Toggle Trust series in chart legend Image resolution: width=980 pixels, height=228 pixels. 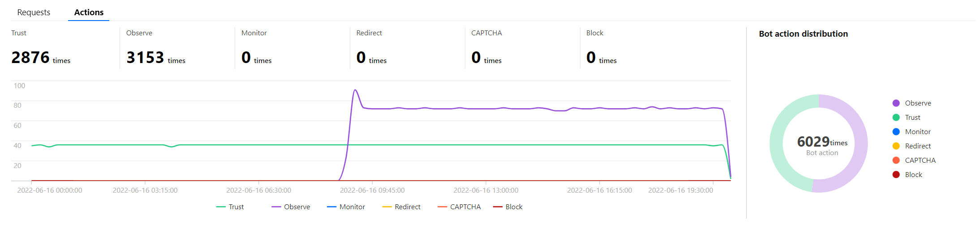[230, 207]
